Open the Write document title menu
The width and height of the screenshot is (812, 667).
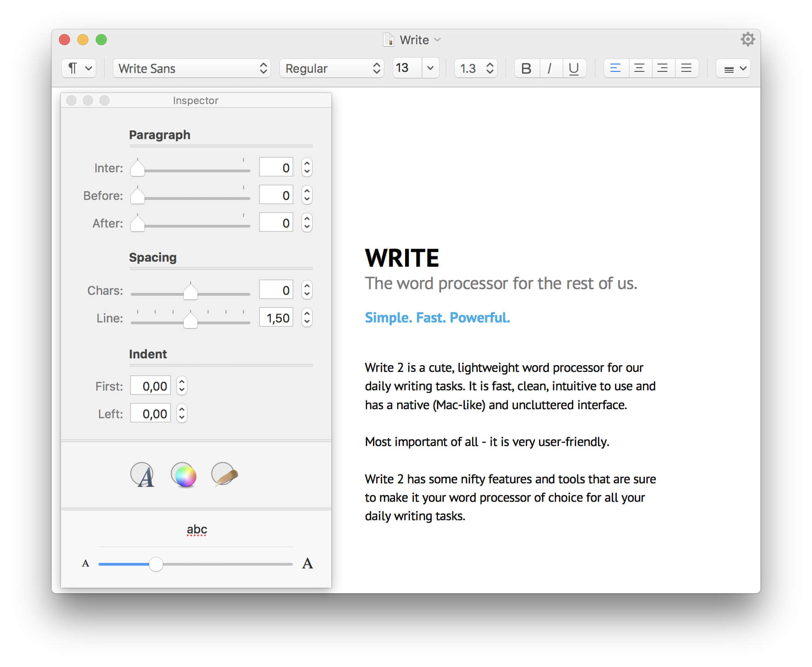pyautogui.click(x=420, y=40)
